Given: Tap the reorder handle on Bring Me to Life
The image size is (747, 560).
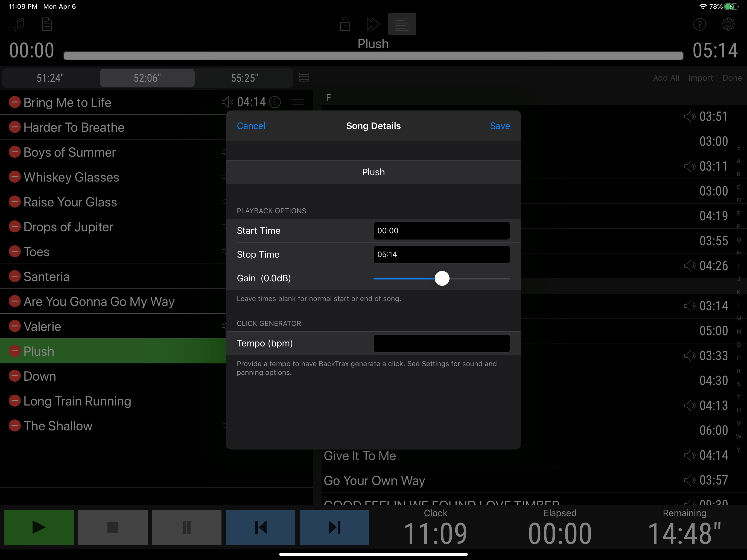Looking at the screenshot, I should tap(297, 102).
